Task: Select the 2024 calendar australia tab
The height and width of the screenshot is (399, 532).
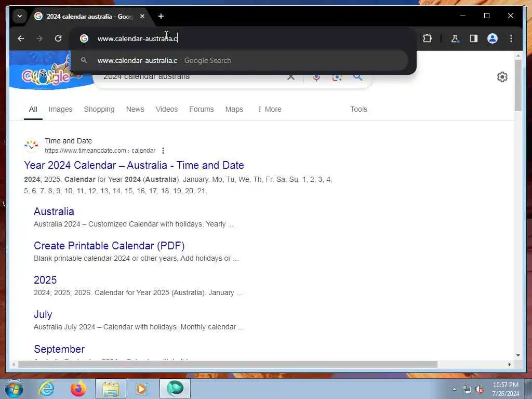Action: (x=90, y=16)
